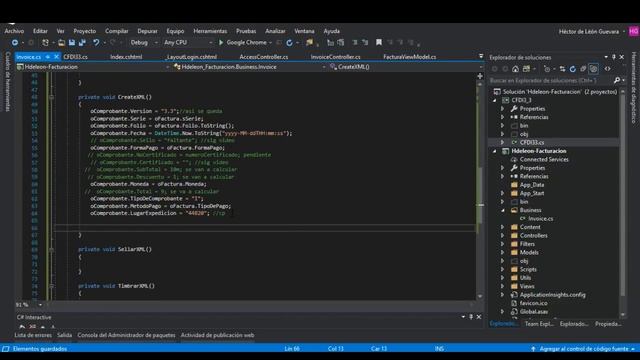This screenshot has width=640, height=360.
Task: Click Home icon in Solution Explorer toolbar
Action: point(516,69)
